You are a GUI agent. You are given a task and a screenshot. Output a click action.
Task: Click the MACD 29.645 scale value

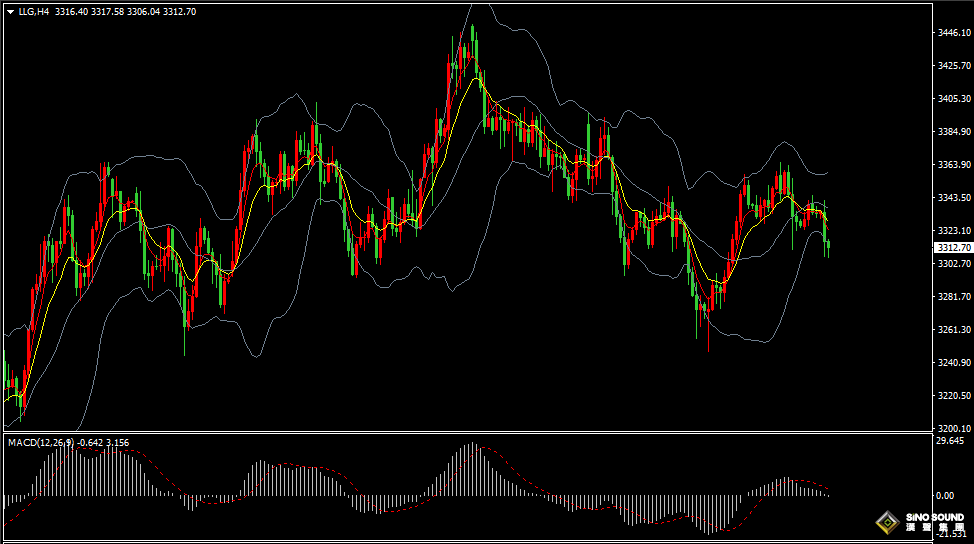949,440
